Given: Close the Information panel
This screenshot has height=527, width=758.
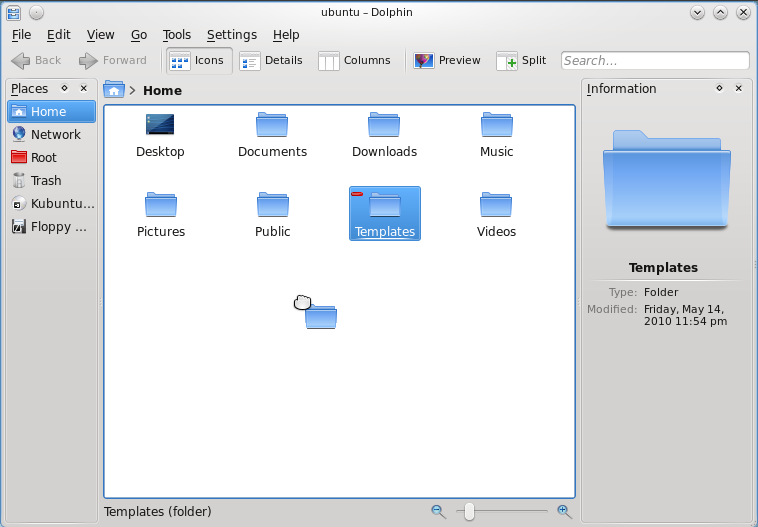Looking at the screenshot, I should 739,88.
